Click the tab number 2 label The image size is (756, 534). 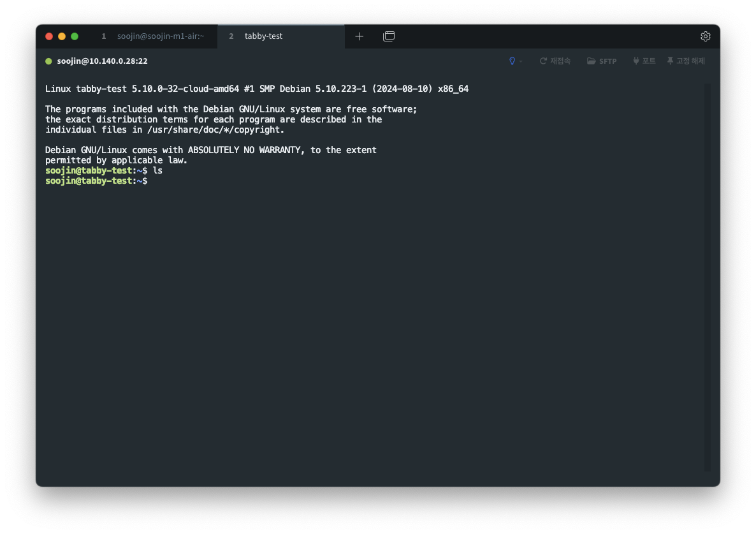point(231,36)
